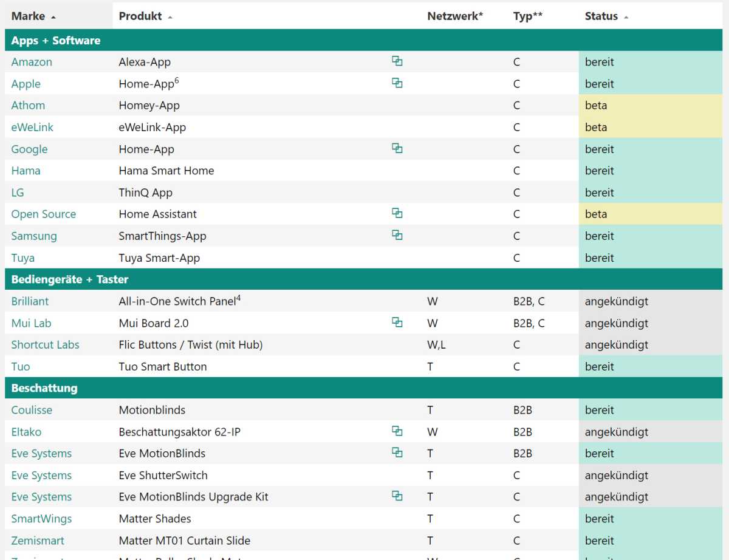The width and height of the screenshot is (729, 560).
Task: Open the Tuo brand link
Action: (21, 366)
